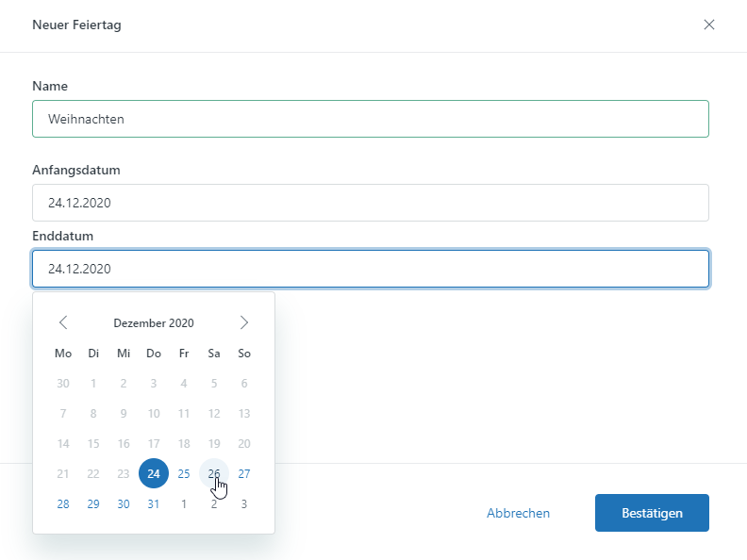747x560 pixels.
Task: Click the Enddatum date field
Action: click(x=370, y=269)
